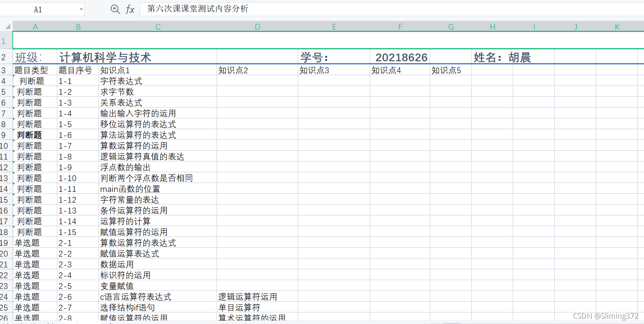Click the header cell '知识点4'
The height and width of the screenshot is (324, 644).
(400, 70)
